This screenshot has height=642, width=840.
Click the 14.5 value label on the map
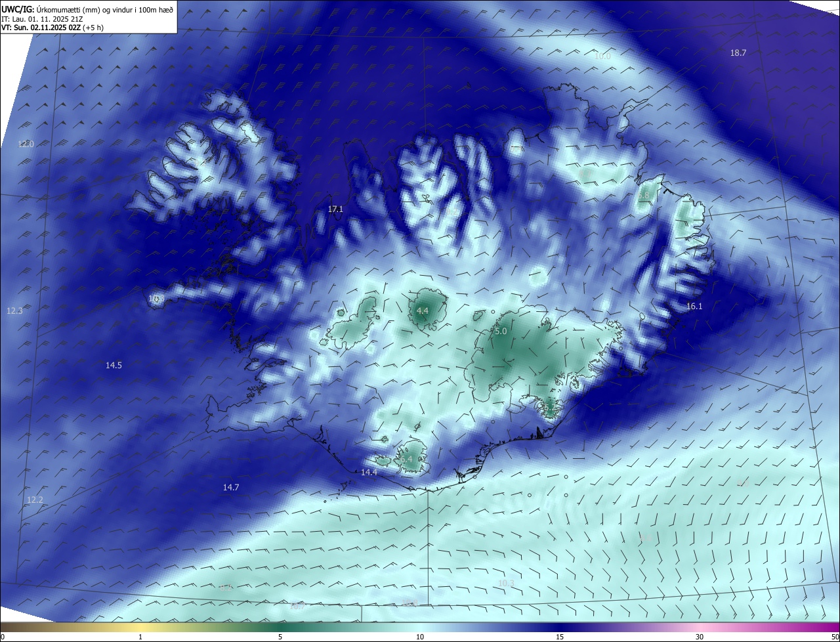[114, 365]
